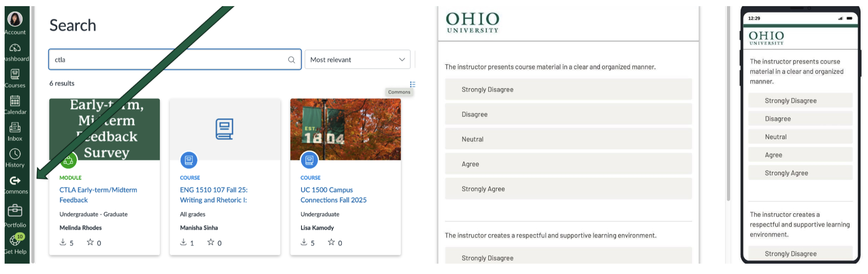
Task: Click author name Melinda Rhodes
Action: tap(81, 228)
